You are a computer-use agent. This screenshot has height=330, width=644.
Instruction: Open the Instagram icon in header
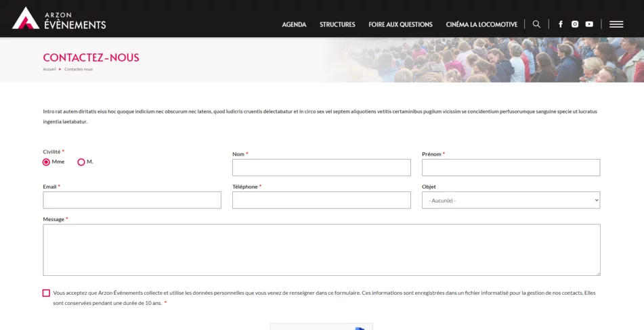(575, 24)
